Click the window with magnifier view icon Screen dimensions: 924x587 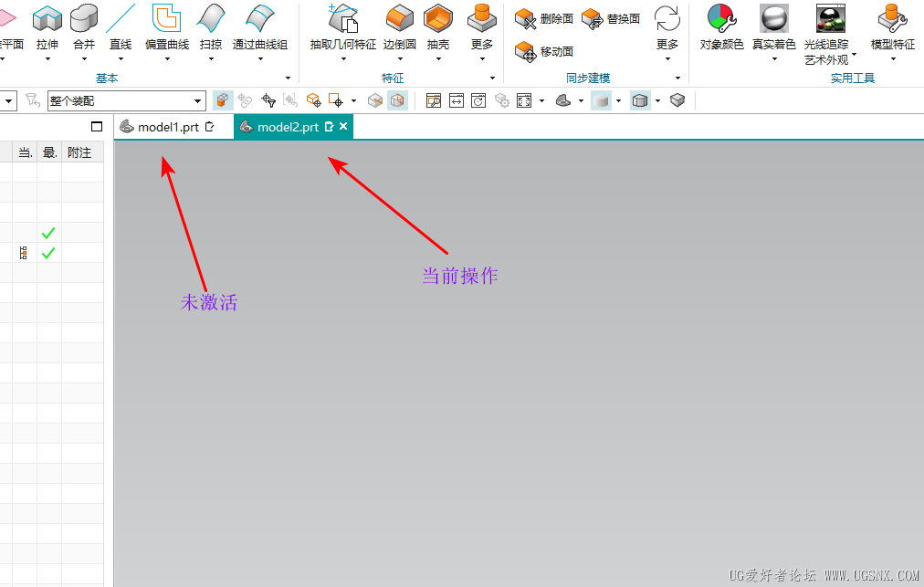coord(434,100)
